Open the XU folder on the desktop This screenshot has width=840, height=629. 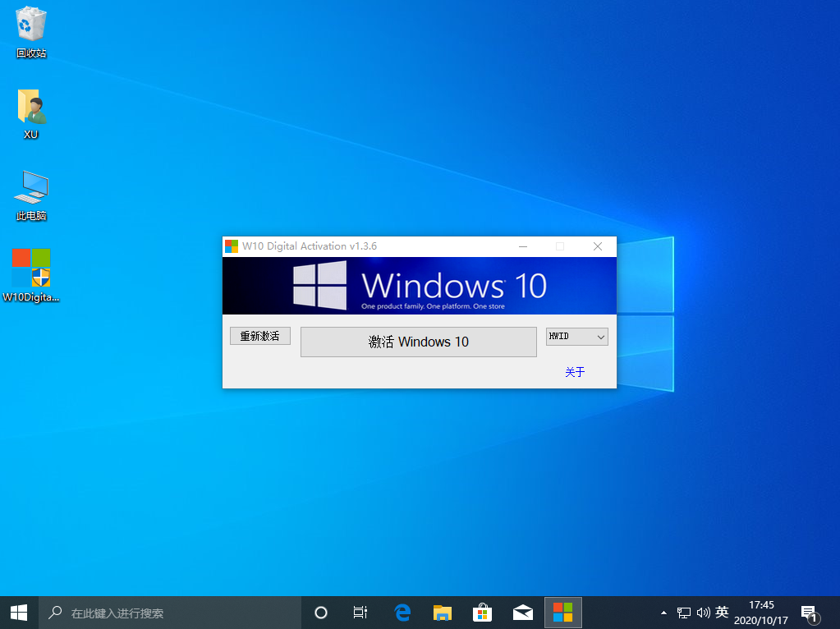click(30, 112)
